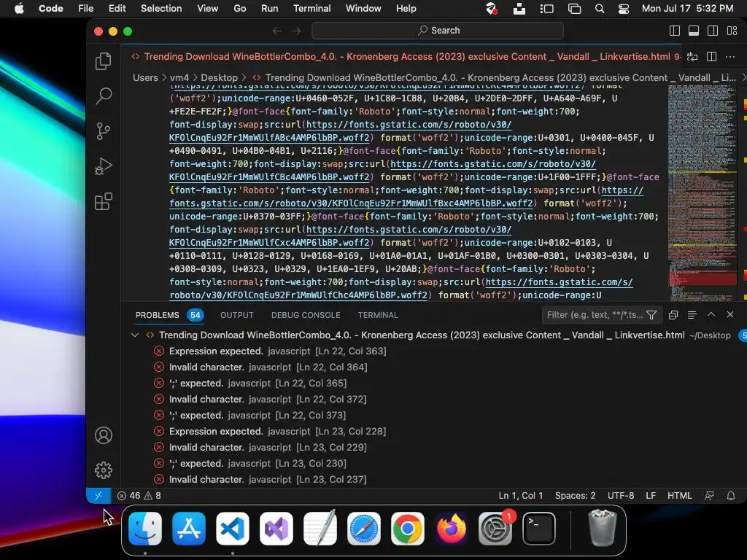Change language mode HTML in status bar
Image resolution: width=747 pixels, height=560 pixels.
point(679,496)
